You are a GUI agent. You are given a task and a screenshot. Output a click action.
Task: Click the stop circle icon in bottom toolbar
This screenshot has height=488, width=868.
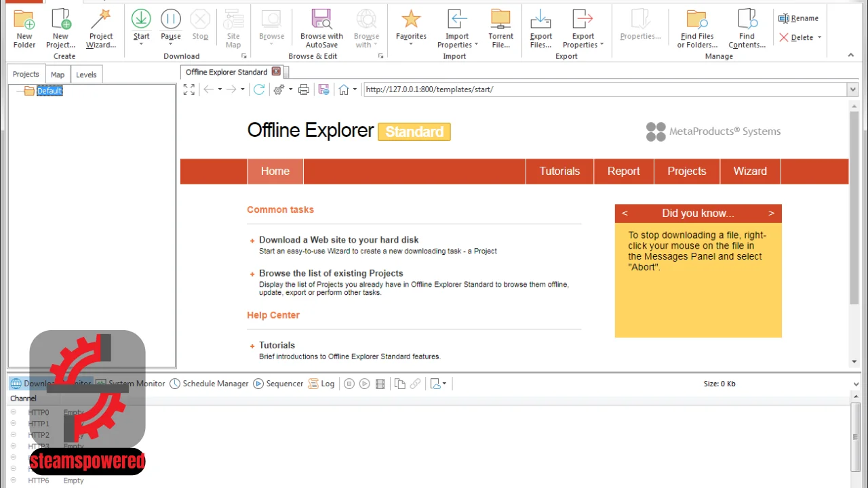pos(349,384)
